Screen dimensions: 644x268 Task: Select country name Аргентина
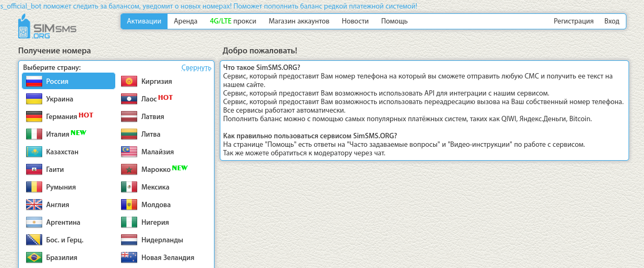click(63, 222)
